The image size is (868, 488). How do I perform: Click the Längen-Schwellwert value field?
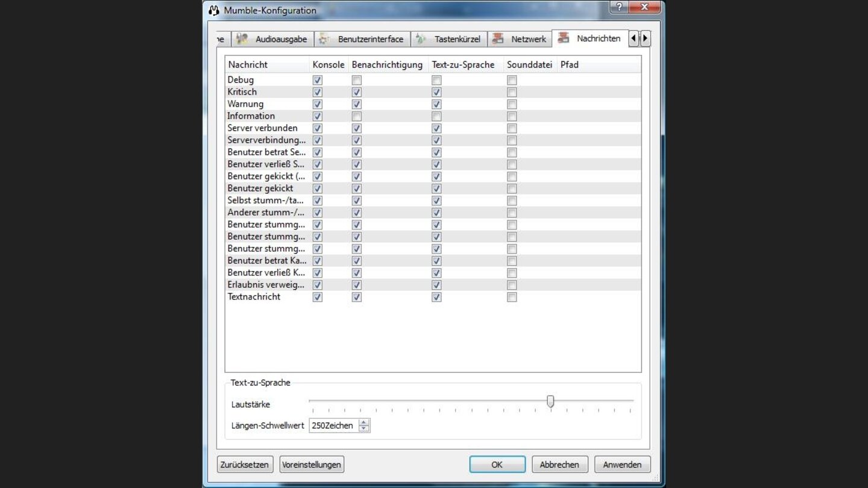point(333,425)
